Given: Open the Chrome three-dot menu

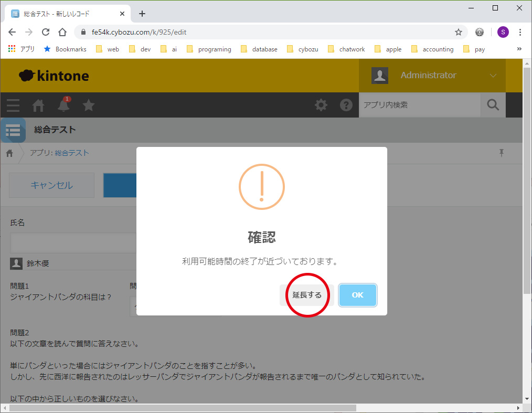Looking at the screenshot, I should (x=520, y=32).
